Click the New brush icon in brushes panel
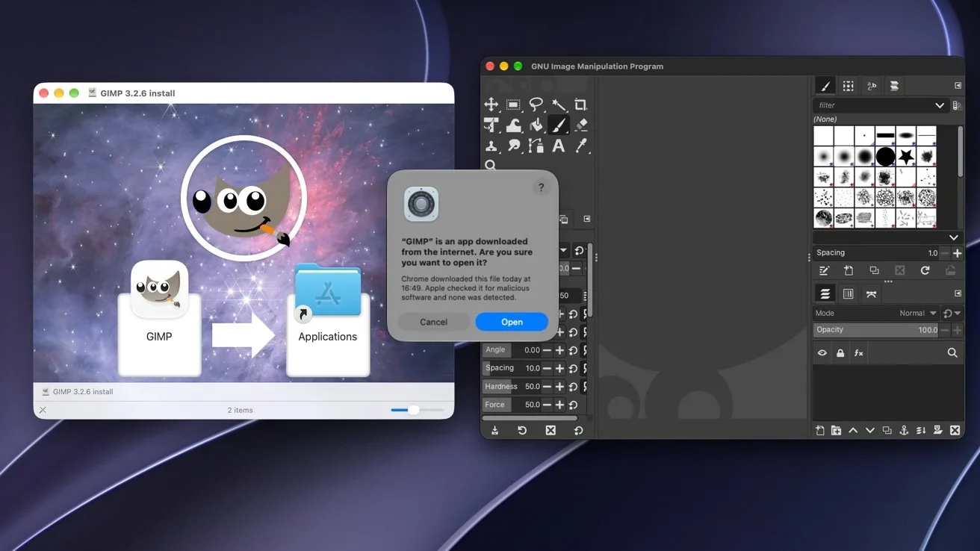Screen dimensions: 980x551 pyautogui.click(x=849, y=270)
